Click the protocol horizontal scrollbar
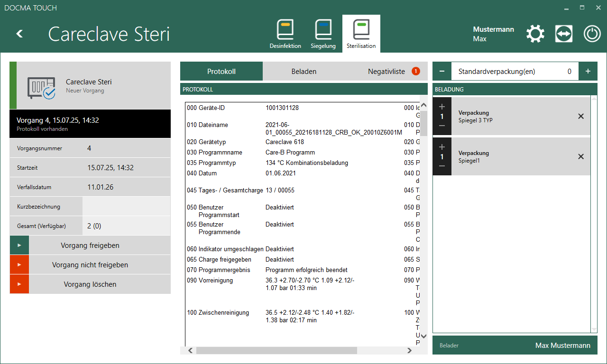 276,351
